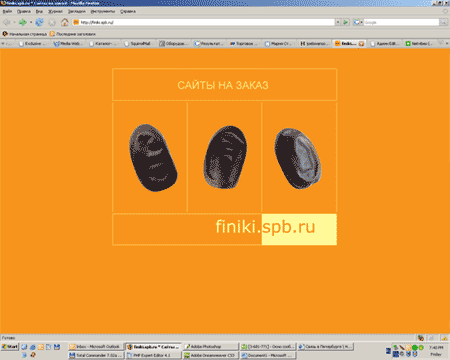Click the Stop loading icon
Image resolution: width=450 pixels, height=360 pixels.
[x=52, y=22]
